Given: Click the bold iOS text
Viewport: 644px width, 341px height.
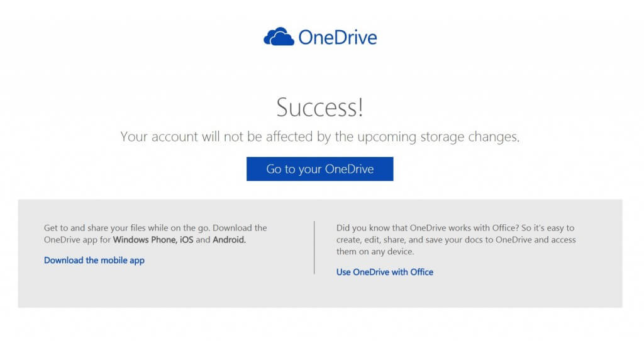Looking at the screenshot, I should tap(186, 240).
